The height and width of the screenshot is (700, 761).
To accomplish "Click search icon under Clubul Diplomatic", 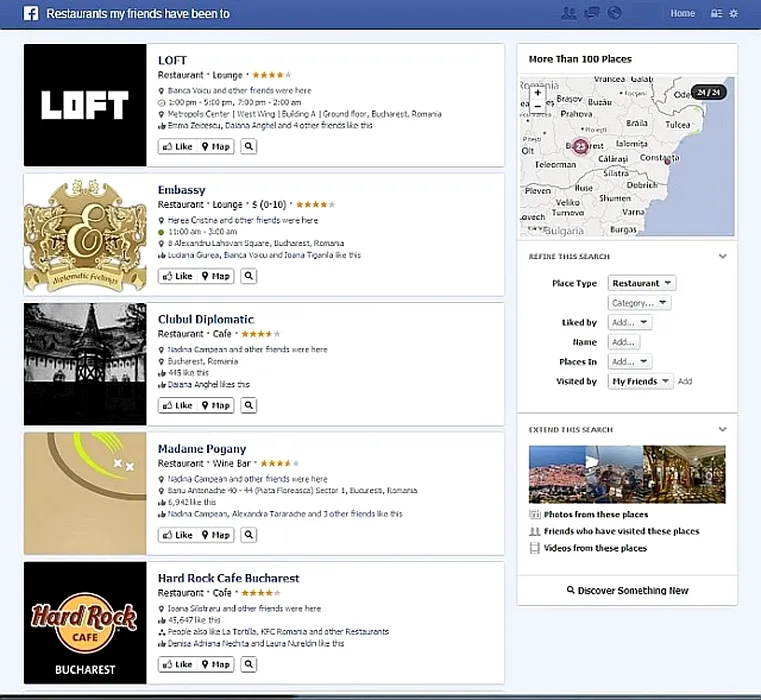I will [x=249, y=406].
